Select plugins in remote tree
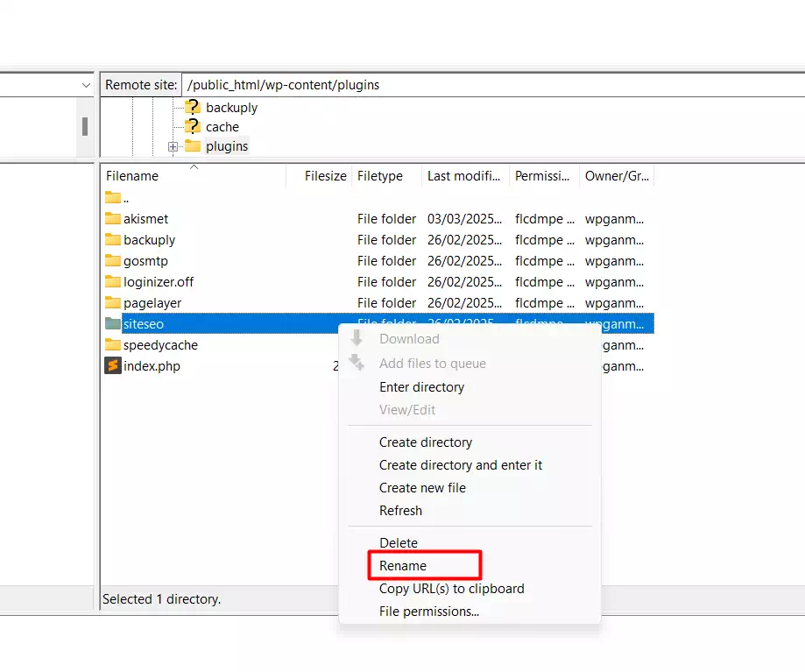The image size is (805, 672). [227, 146]
